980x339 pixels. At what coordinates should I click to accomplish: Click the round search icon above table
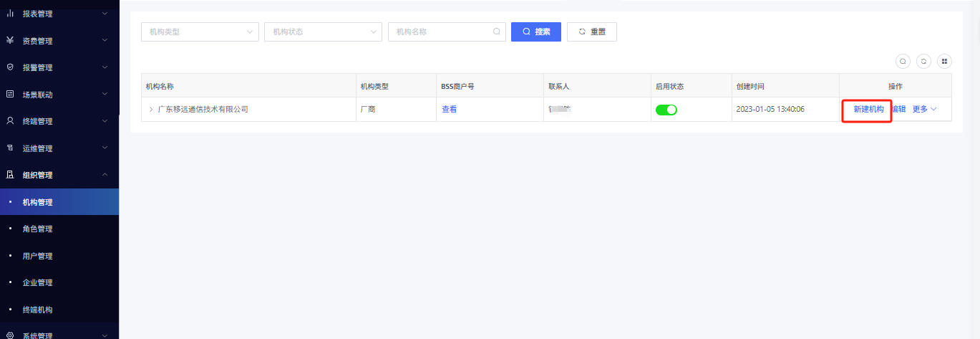(x=903, y=62)
